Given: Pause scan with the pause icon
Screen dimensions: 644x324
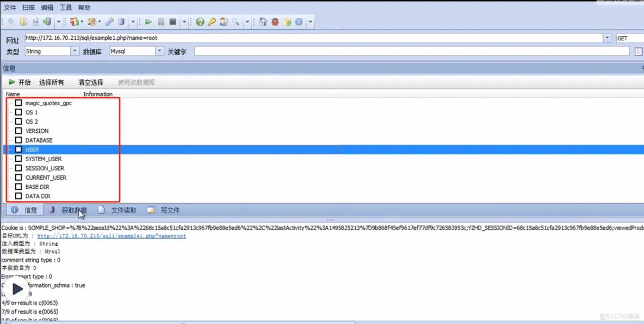Looking at the screenshot, I should pyautogui.click(x=161, y=22).
